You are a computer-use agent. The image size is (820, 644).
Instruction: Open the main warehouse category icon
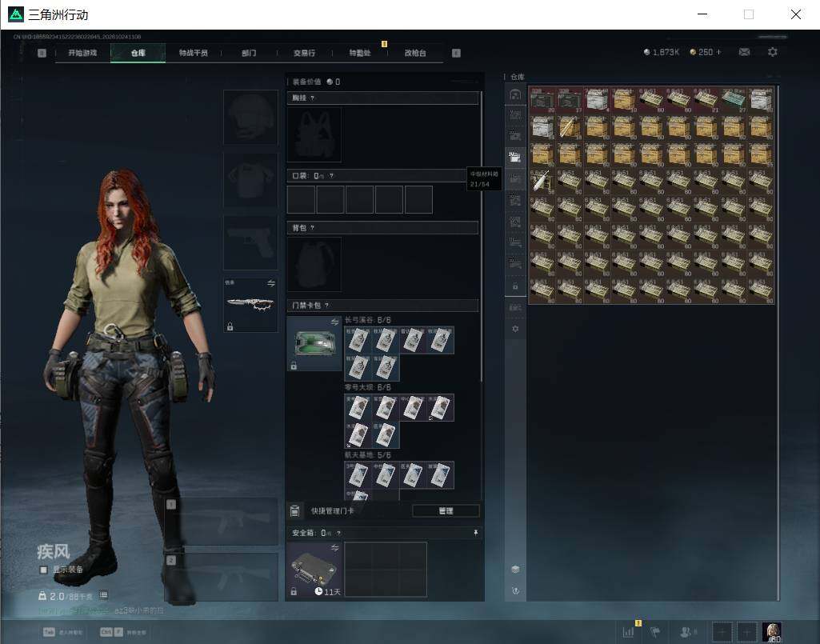click(515, 95)
